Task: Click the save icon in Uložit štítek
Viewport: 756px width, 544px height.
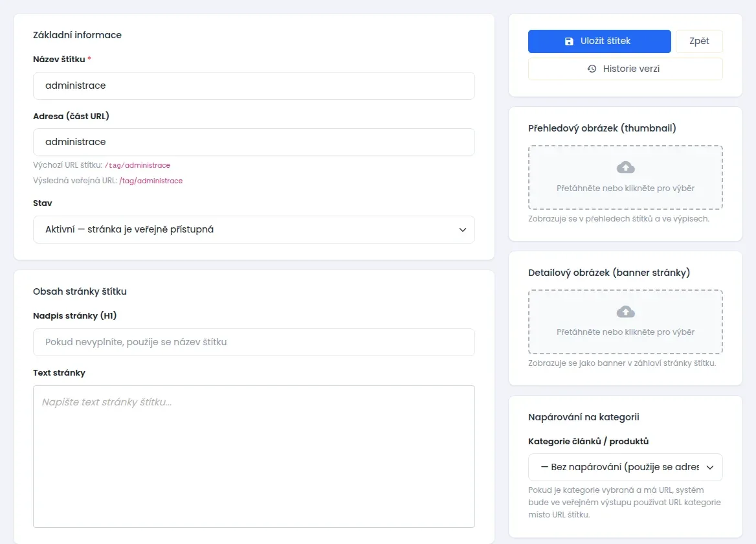Action: 569,41
